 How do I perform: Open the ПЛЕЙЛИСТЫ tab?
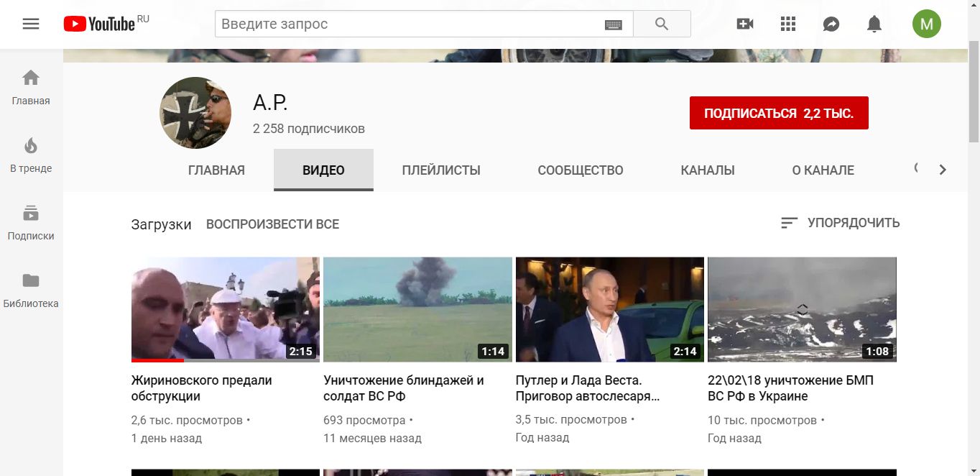click(441, 170)
